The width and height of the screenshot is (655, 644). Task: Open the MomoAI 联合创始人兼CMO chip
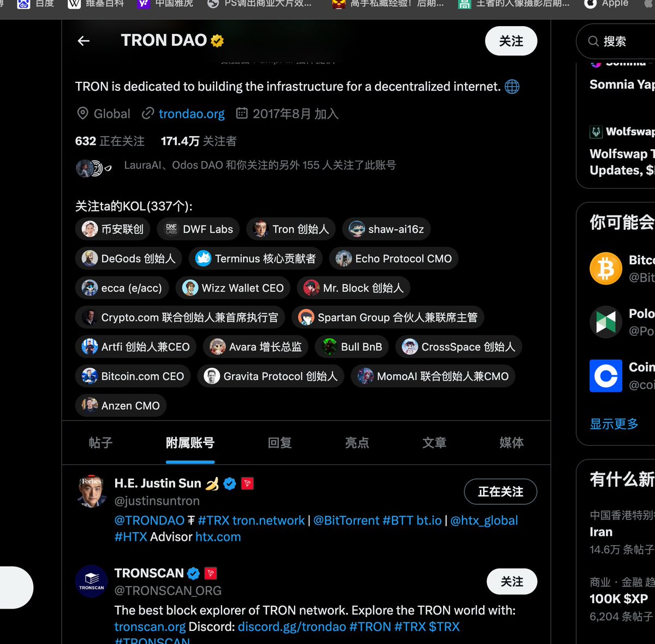(x=433, y=376)
